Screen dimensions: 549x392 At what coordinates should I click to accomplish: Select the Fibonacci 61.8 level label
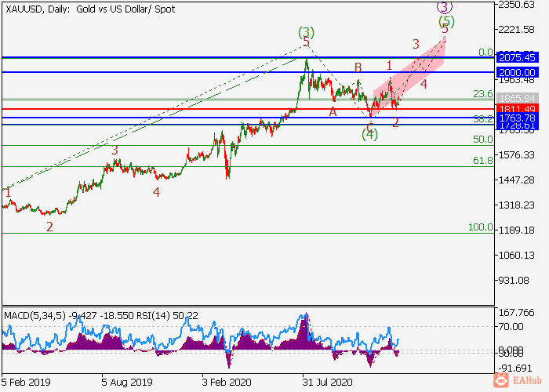tap(483, 160)
